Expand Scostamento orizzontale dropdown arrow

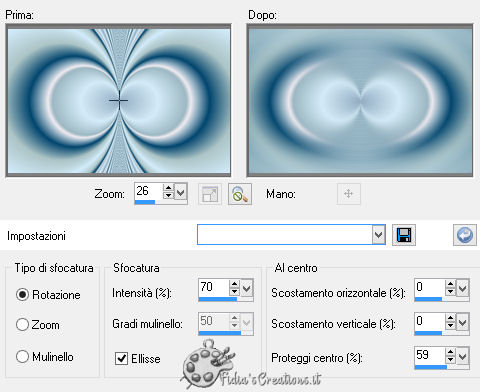point(463,288)
